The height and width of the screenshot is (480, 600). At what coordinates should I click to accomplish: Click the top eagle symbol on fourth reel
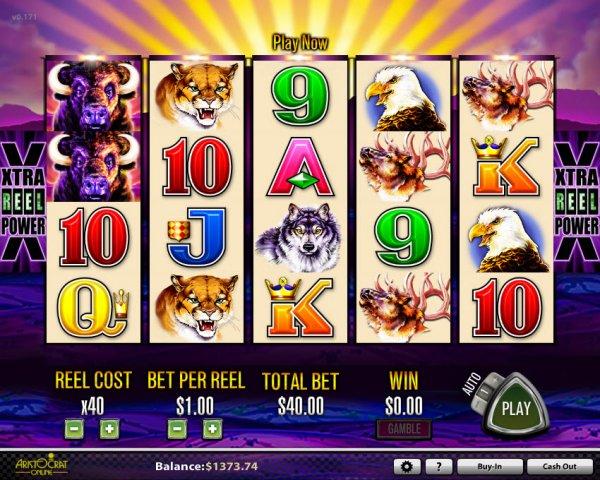pos(404,98)
